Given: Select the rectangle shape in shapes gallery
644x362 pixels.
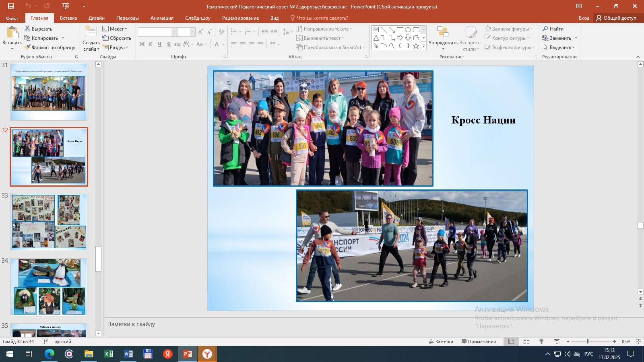Looking at the screenshot, I should [400, 30].
